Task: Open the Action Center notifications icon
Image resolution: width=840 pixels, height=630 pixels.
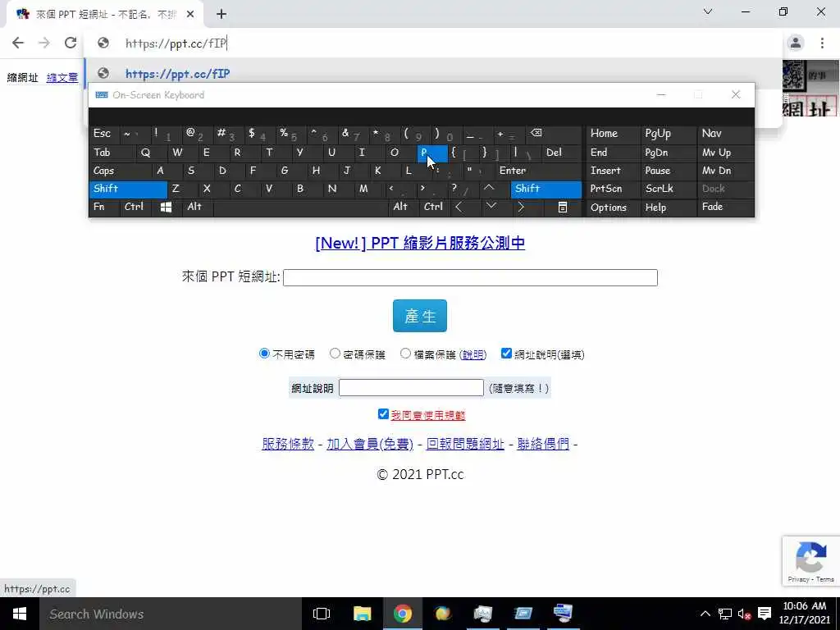Action: 765,614
